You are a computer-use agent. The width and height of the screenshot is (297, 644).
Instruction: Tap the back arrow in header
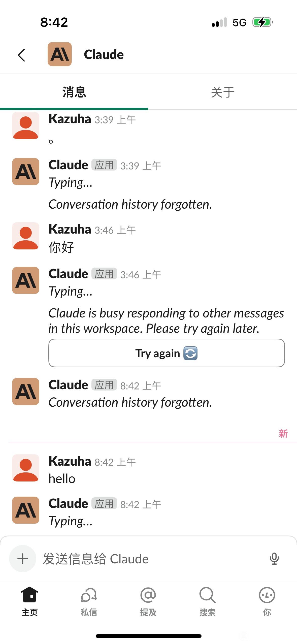22,55
